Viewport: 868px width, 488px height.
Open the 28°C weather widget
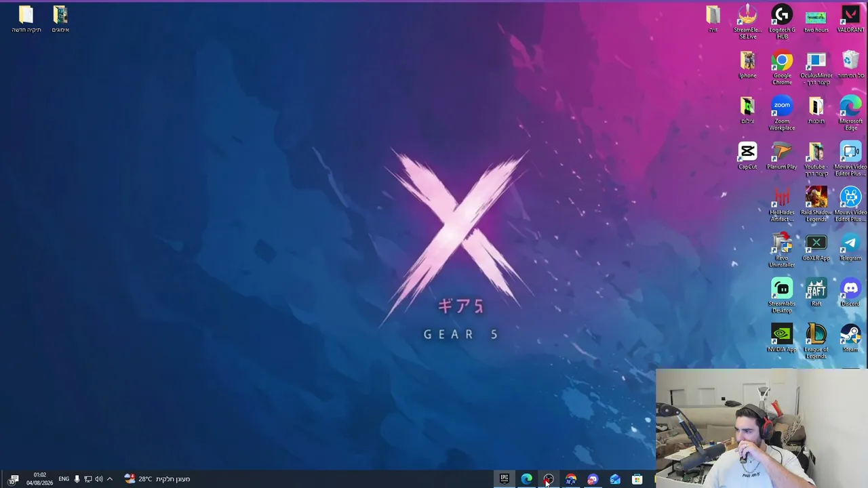point(157,479)
